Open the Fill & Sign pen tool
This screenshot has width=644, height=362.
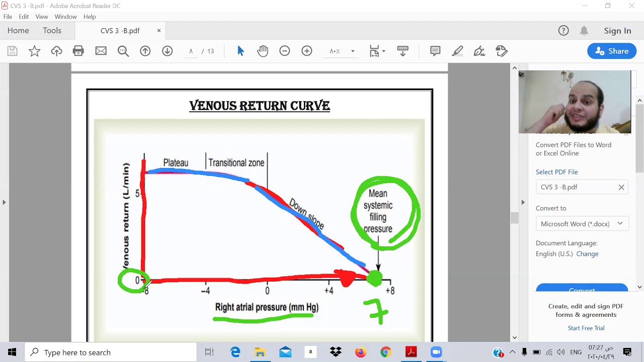[x=479, y=51]
